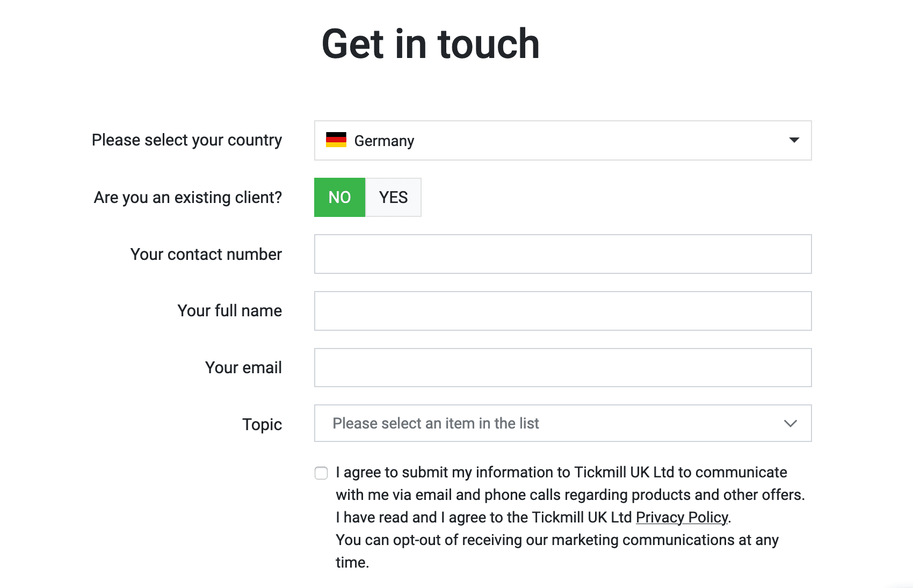Click the 'Your full name' label
Screen dimensions: 913x588
pyautogui.click(x=229, y=311)
